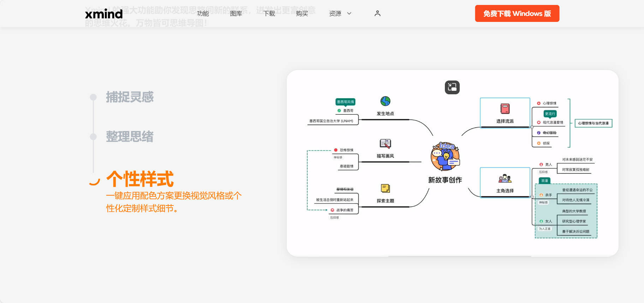Click the 选择流派 topic box
Image resolution: width=644 pixels, height=303 pixels.
(x=505, y=113)
